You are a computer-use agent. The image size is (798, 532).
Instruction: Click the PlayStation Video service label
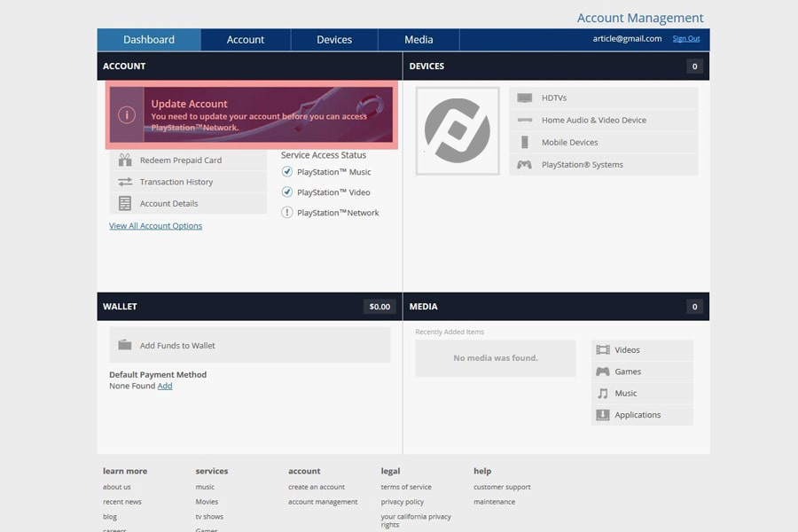[x=333, y=192]
